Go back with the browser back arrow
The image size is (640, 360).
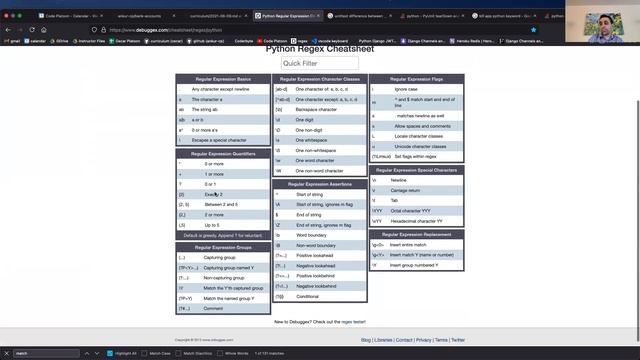(8, 30)
